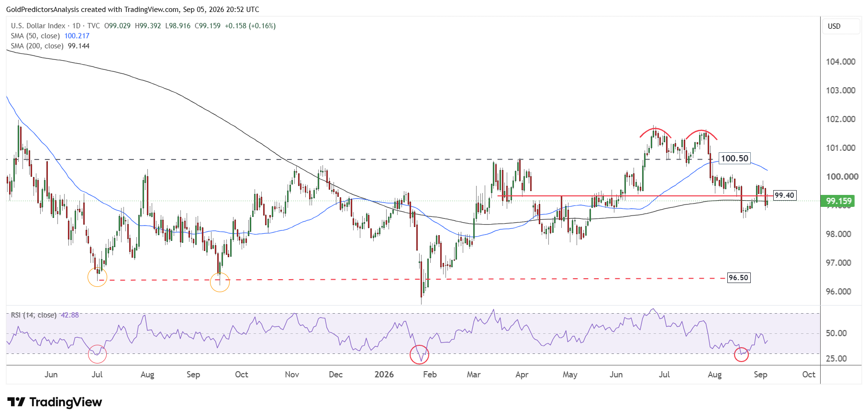Click the 100.000 price axis value
Image resolution: width=868 pixels, height=420 pixels.
(x=842, y=177)
